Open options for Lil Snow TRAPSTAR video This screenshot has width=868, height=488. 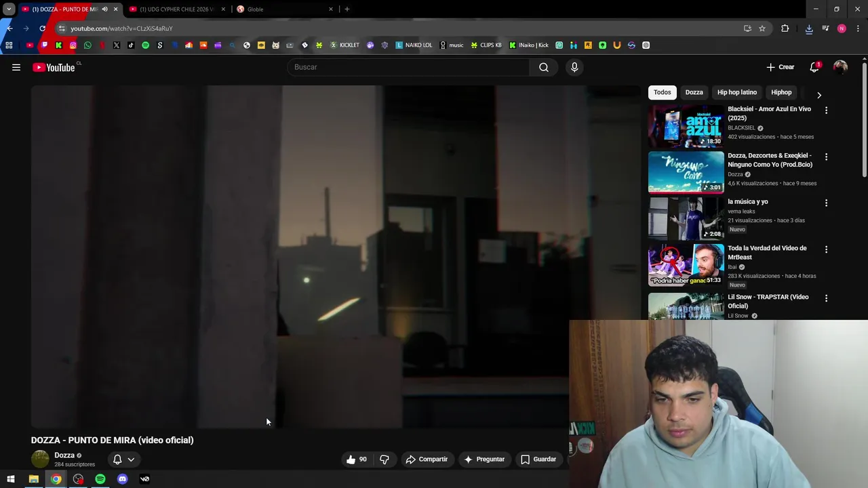pyautogui.click(x=826, y=298)
